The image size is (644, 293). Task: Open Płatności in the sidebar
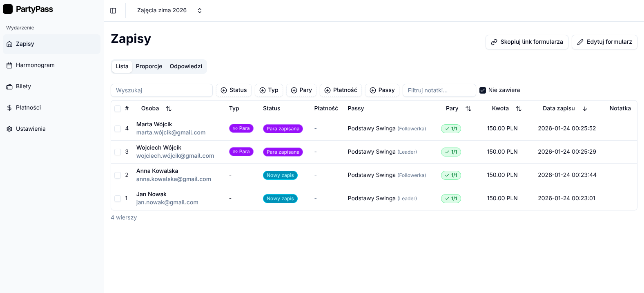(x=51, y=108)
